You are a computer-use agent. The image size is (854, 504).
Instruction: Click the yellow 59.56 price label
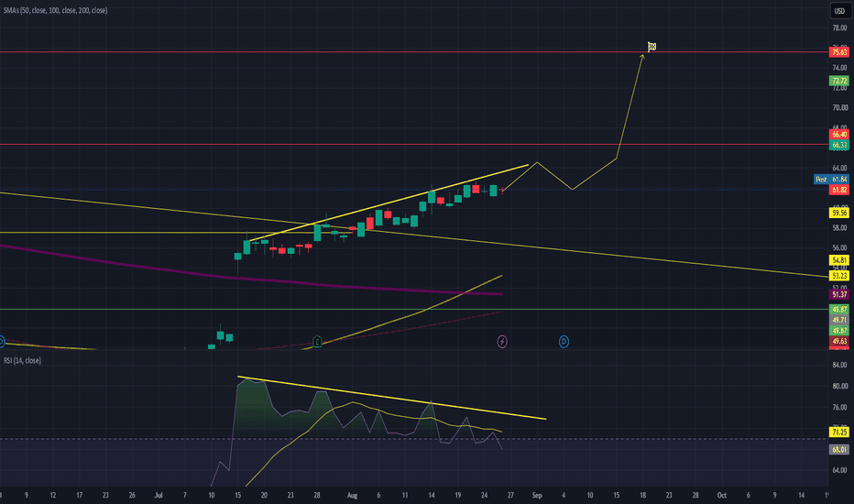[x=838, y=213]
